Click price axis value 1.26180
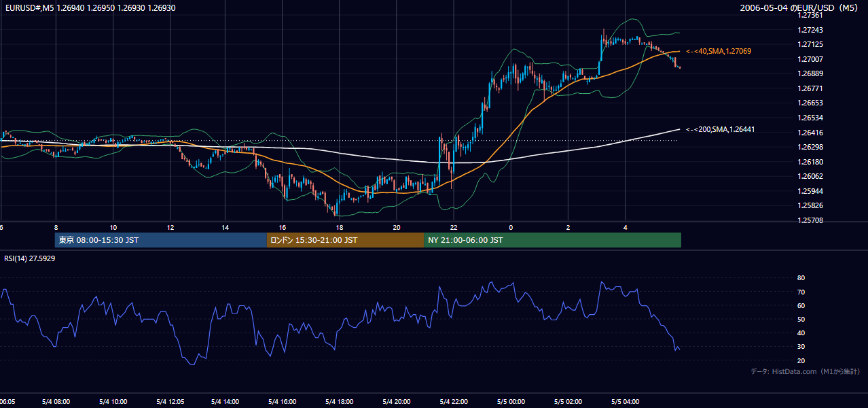The width and height of the screenshot is (868, 408). click(810, 162)
